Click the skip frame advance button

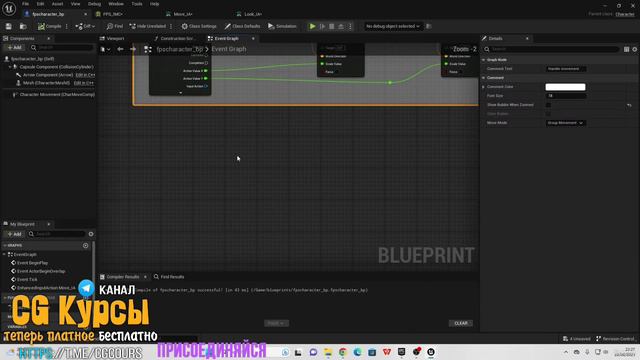coord(322,26)
